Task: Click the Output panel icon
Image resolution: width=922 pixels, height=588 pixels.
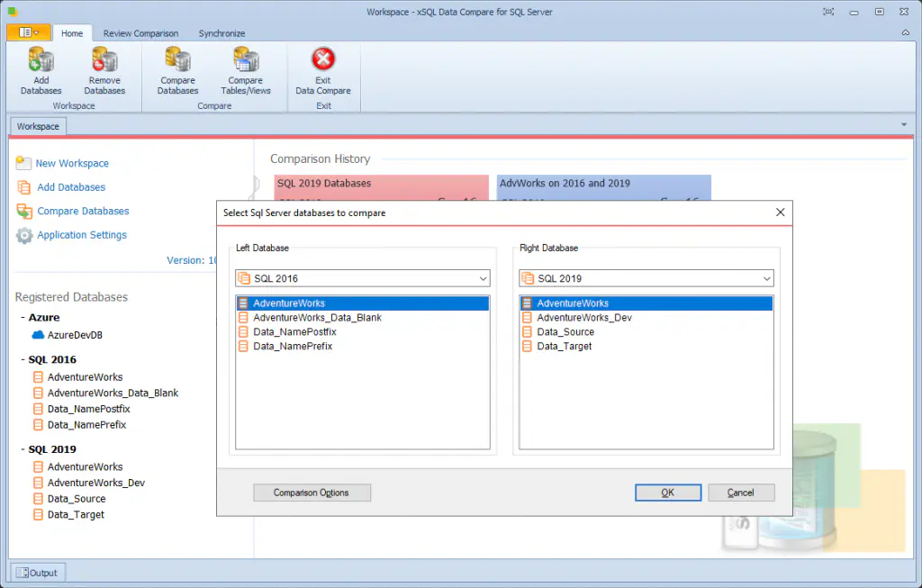Action: [22, 573]
